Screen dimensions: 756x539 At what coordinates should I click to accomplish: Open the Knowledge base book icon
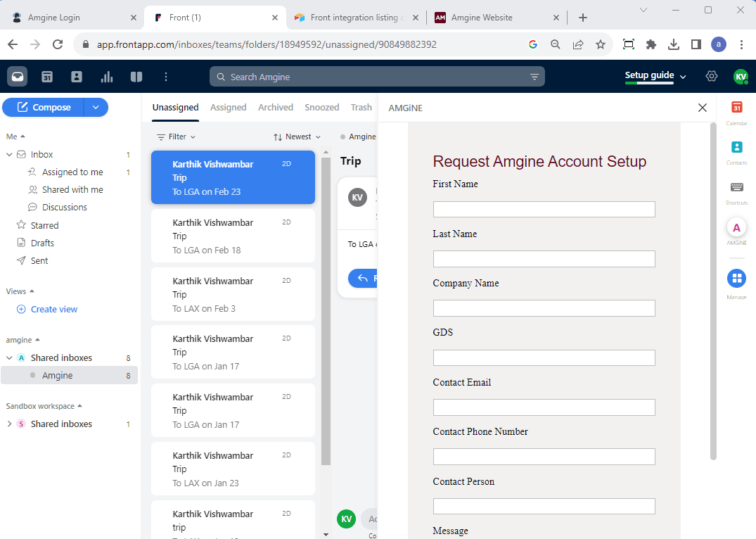[x=136, y=77]
